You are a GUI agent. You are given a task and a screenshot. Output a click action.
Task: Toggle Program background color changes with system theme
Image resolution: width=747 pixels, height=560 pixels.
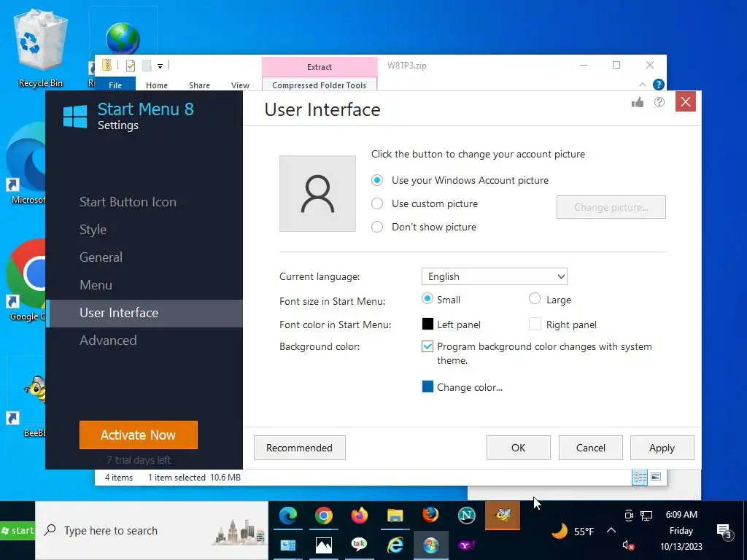[427, 346]
